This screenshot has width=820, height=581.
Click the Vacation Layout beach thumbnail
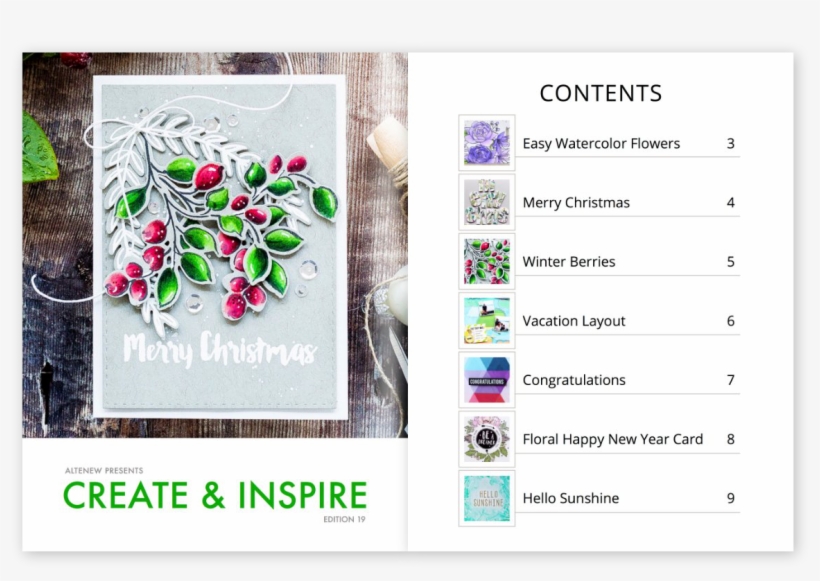pyautogui.click(x=486, y=320)
